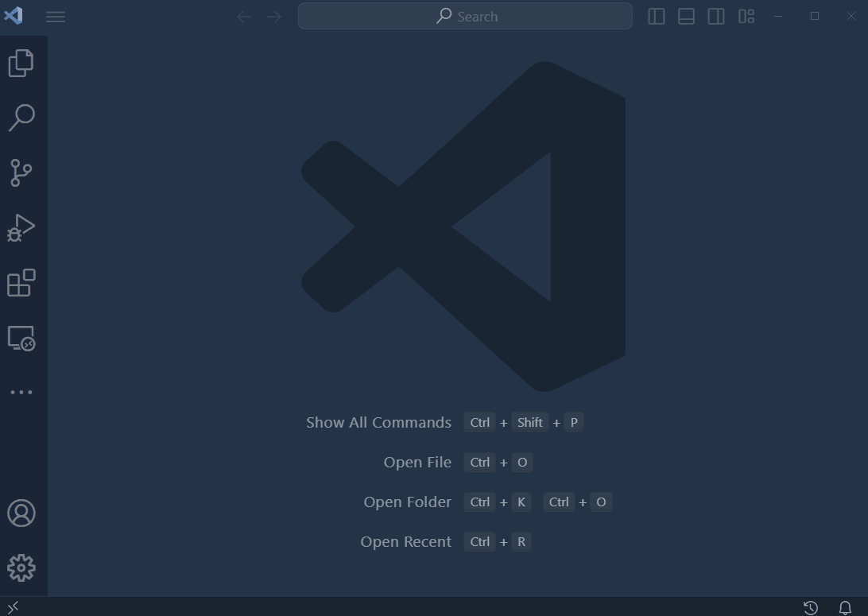
Task: Toggle the Primary Side Bar visibility
Action: tap(657, 17)
